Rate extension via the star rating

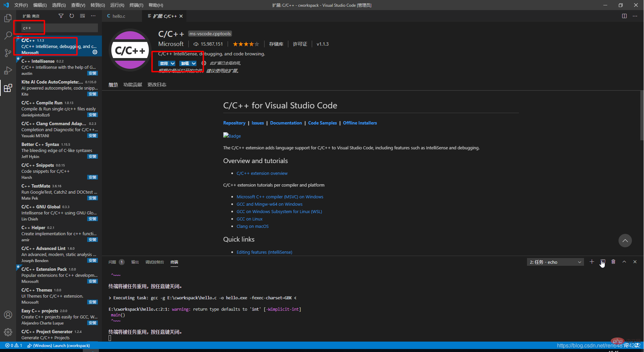pyautogui.click(x=246, y=44)
